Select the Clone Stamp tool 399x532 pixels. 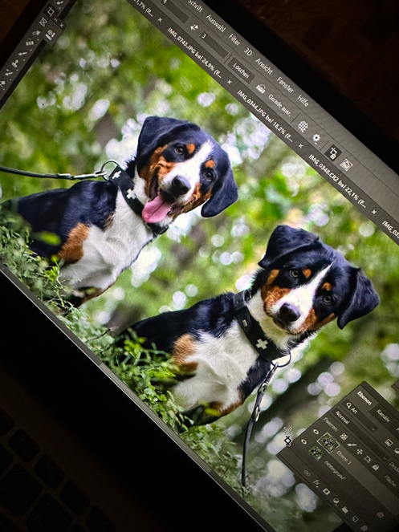point(15,63)
